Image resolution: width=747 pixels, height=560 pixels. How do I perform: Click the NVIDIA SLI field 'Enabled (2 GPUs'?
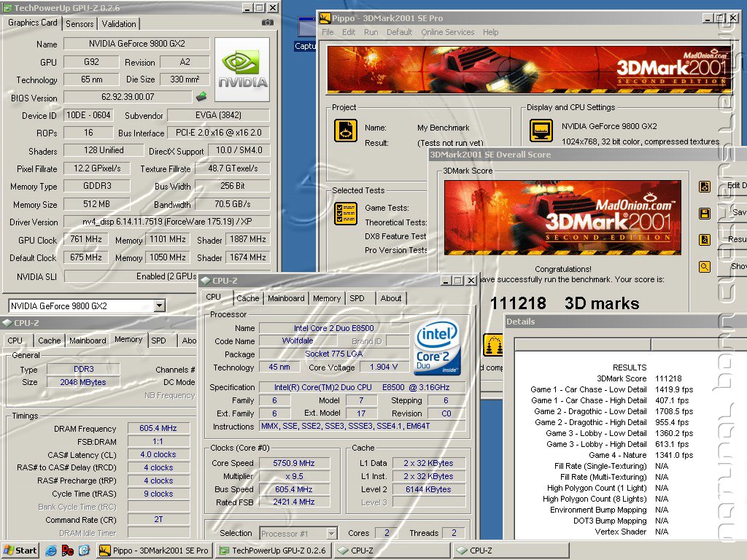coord(131,276)
